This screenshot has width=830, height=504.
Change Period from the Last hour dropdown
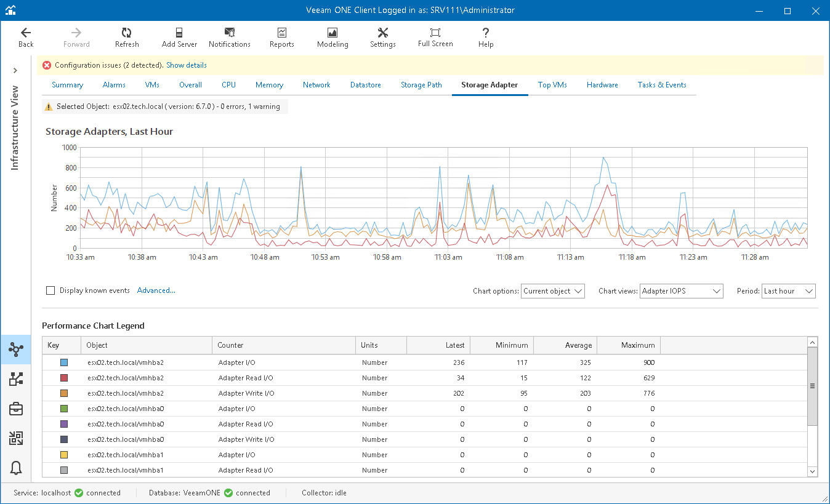click(x=788, y=291)
